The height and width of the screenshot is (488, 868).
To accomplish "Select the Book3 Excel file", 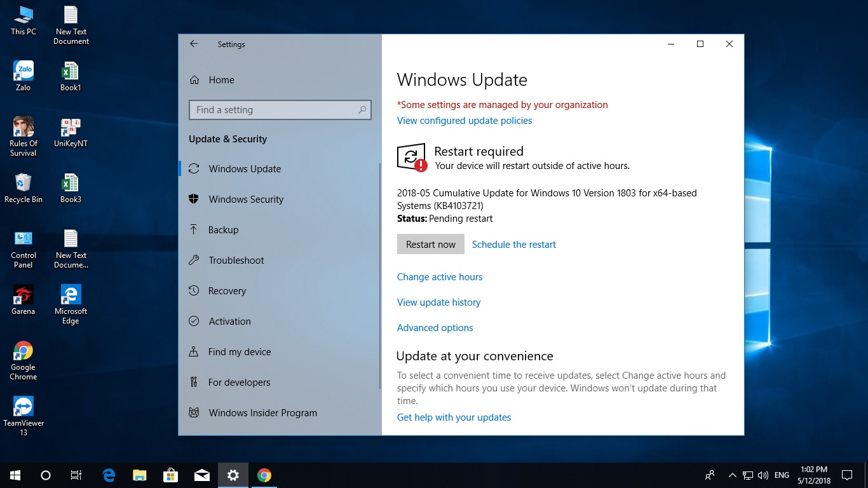I will (x=71, y=189).
